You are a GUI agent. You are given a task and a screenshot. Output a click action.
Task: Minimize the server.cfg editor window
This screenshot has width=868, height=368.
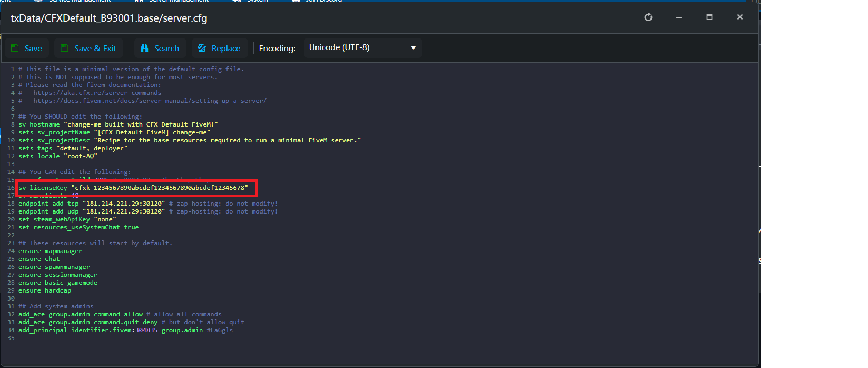tap(679, 17)
